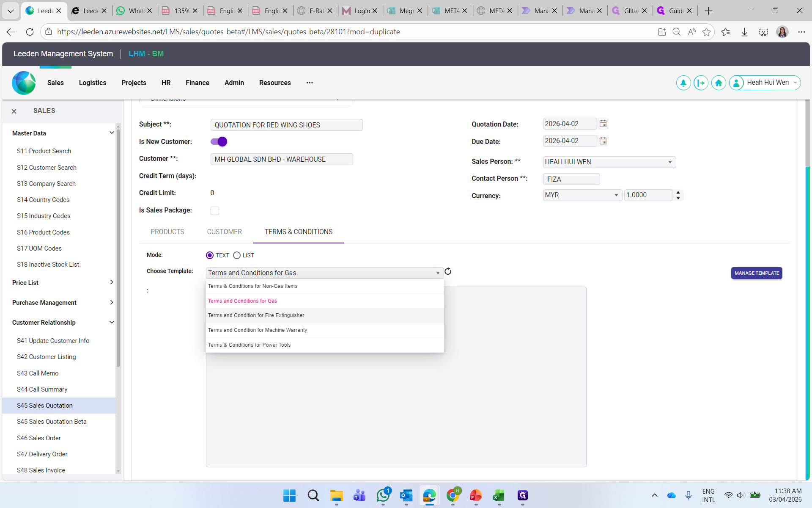Open browser settings and more menu
The height and width of the screenshot is (508, 812).
[801, 32]
